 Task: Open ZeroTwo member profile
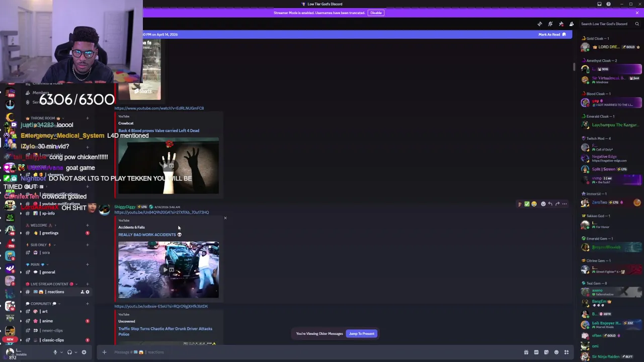pyautogui.click(x=611, y=202)
